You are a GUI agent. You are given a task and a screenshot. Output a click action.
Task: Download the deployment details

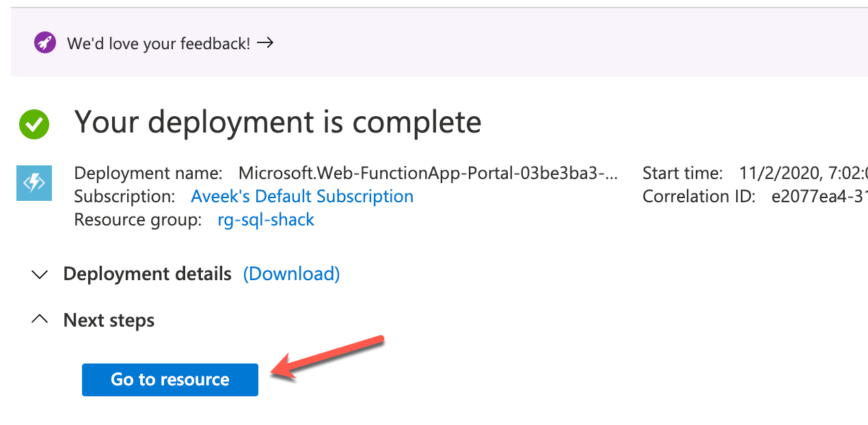click(x=292, y=274)
